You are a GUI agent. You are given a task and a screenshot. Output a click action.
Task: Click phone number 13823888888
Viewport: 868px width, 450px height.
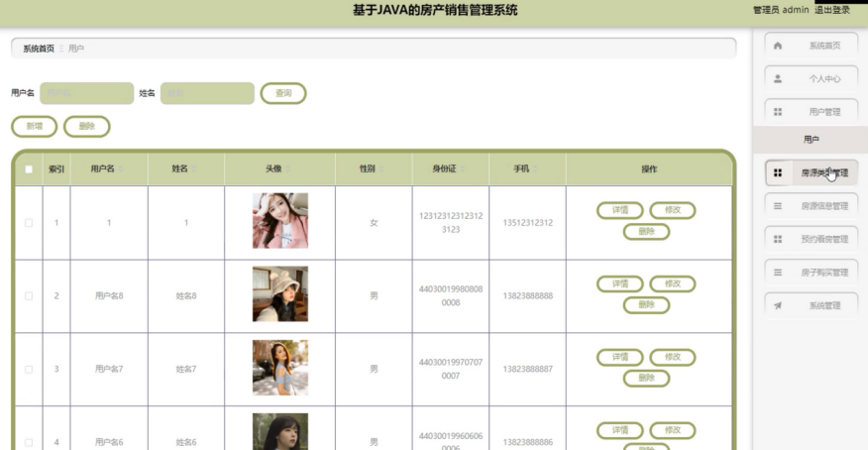[x=527, y=296]
